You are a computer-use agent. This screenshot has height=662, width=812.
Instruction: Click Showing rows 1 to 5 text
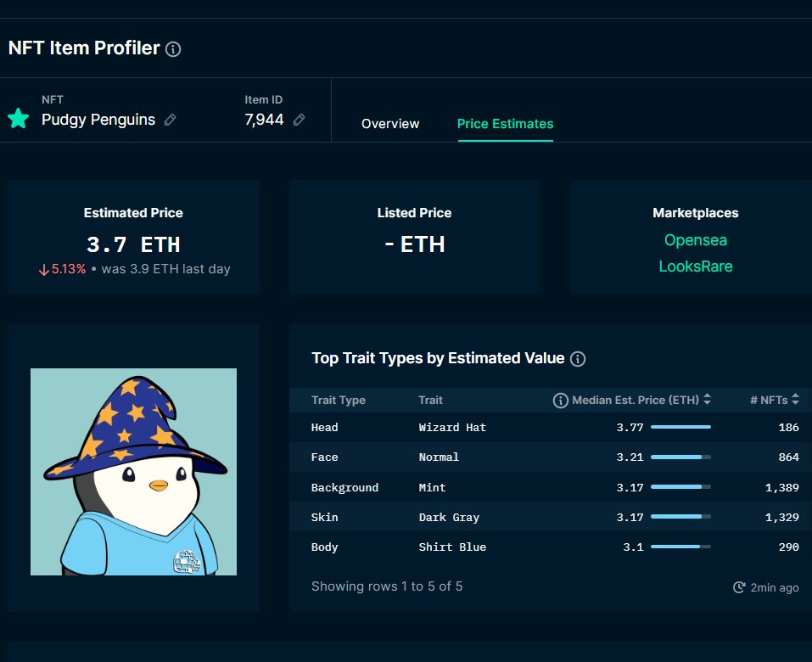pos(387,586)
